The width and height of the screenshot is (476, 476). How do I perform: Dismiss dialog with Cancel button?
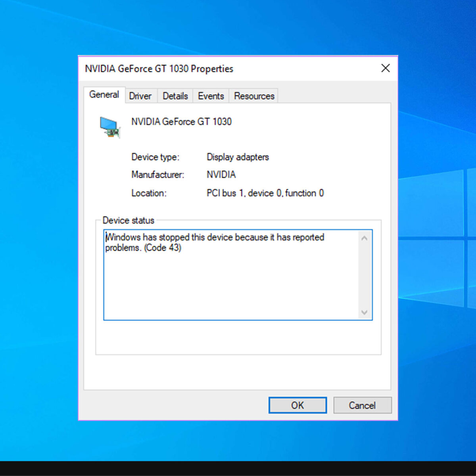click(x=362, y=405)
